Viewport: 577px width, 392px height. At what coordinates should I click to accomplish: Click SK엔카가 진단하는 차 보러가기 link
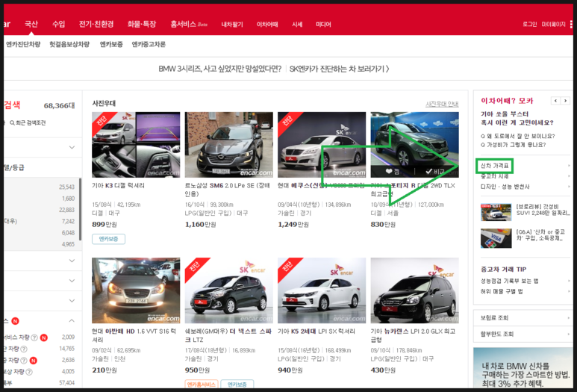(340, 69)
